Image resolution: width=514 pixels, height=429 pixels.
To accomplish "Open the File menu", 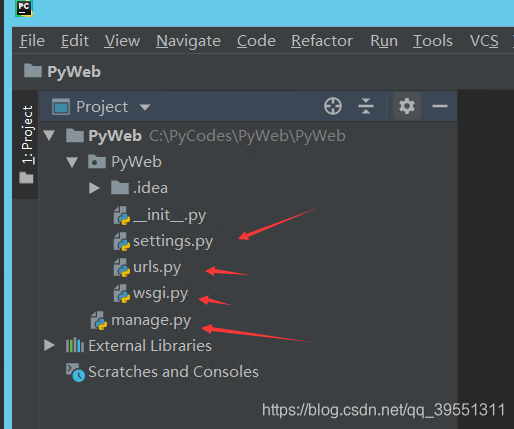I will coord(32,41).
